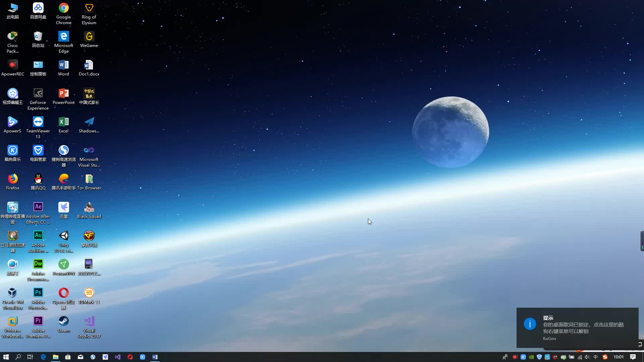Click the KuGou notification popup
Screen dimensions: 644x362
click(x=577, y=328)
